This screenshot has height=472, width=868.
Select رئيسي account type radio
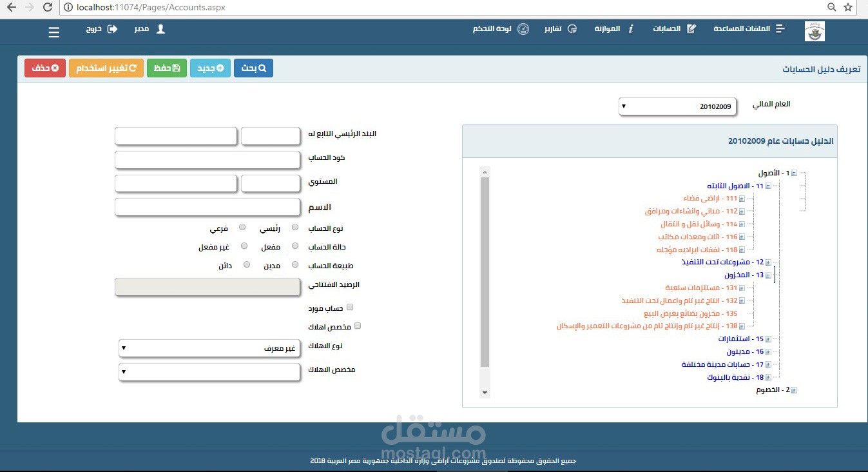295,227
